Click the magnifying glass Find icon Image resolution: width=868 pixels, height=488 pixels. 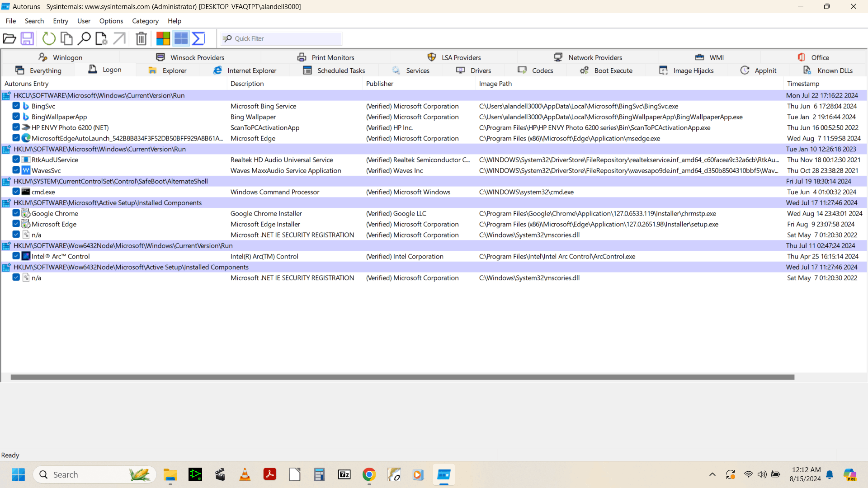[84, 39]
